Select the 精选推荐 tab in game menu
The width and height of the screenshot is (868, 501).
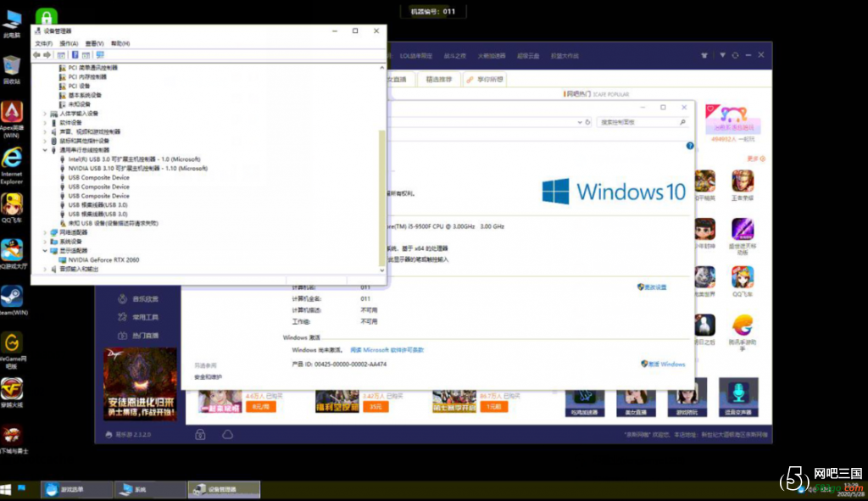coord(438,80)
